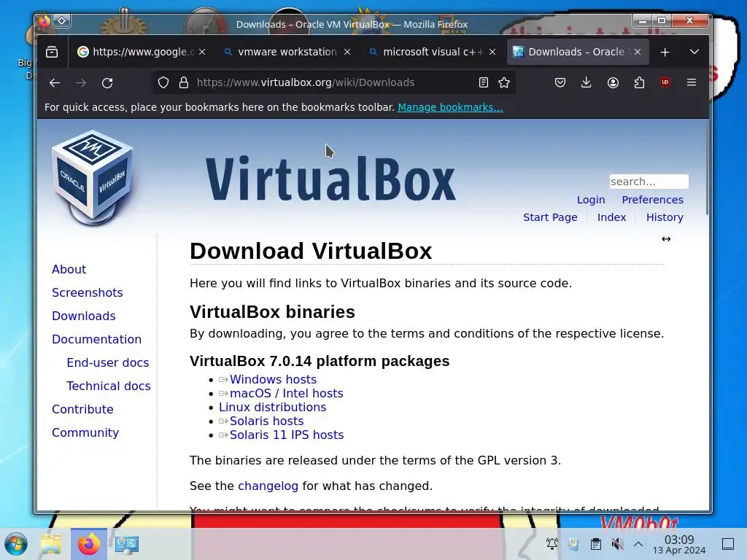Open file manager from taskbar

52,544
